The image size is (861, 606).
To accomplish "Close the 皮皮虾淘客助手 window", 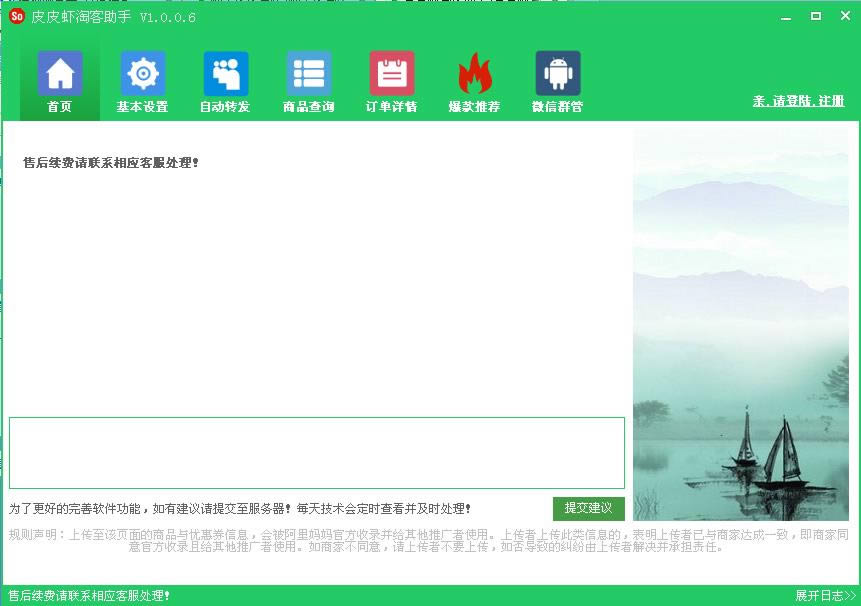I will pos(846,16).
